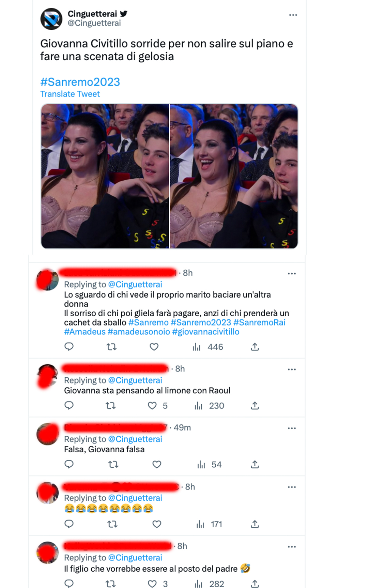Screen dimensions: 369x588
Task: Click the Cinguetterai profile avatar
Action: click(51, 19)
